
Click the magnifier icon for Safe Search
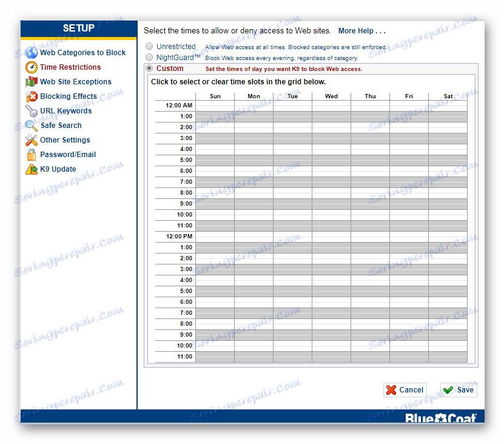coord(32,126)
